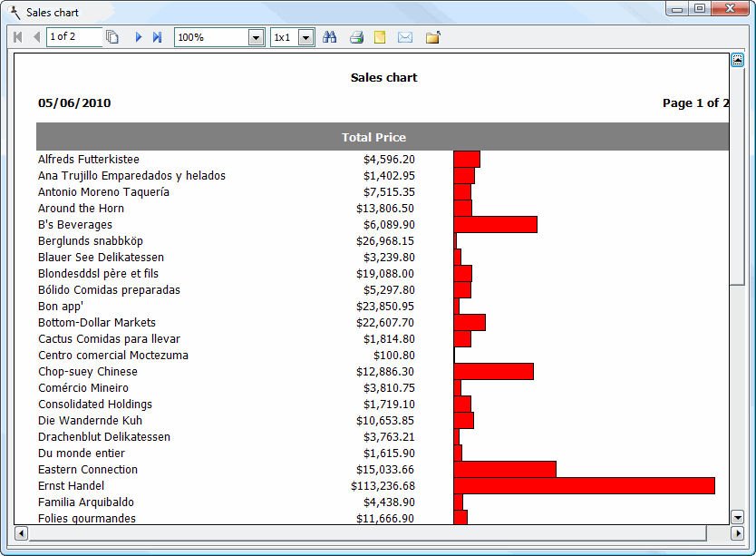The height and width of the screenshot is (556, 756).
Task: Click the Ernst Handel red bar
Action: point(584,485)
